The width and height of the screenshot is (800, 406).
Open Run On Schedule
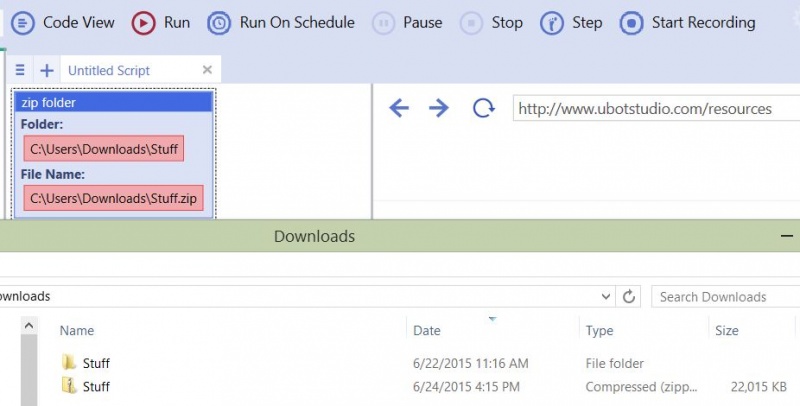click(281, 23)
